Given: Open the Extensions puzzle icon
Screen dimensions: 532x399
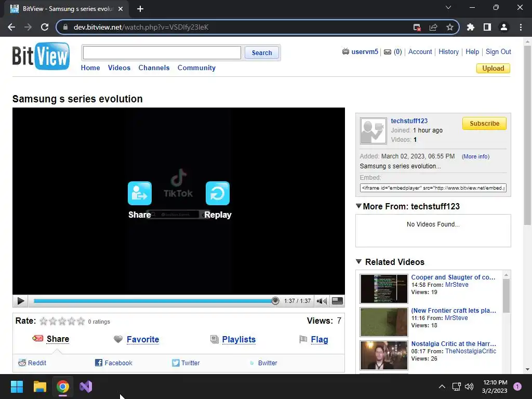Looking at the screenshot, I should tap(470, 27).
